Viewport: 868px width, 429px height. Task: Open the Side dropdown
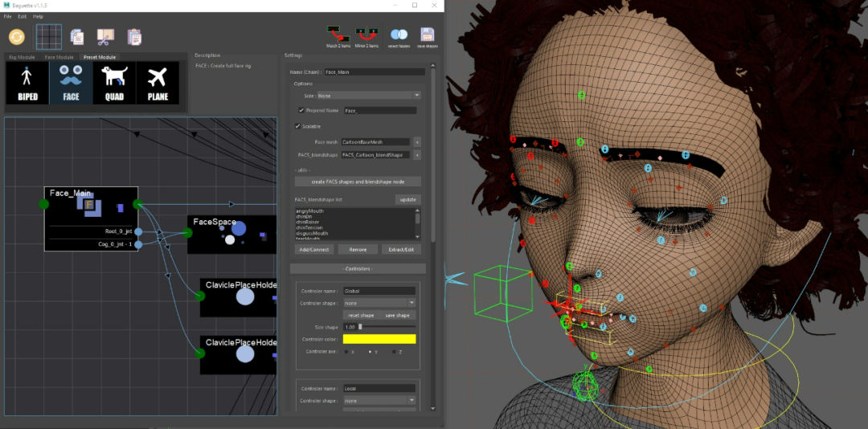[368, 96]
